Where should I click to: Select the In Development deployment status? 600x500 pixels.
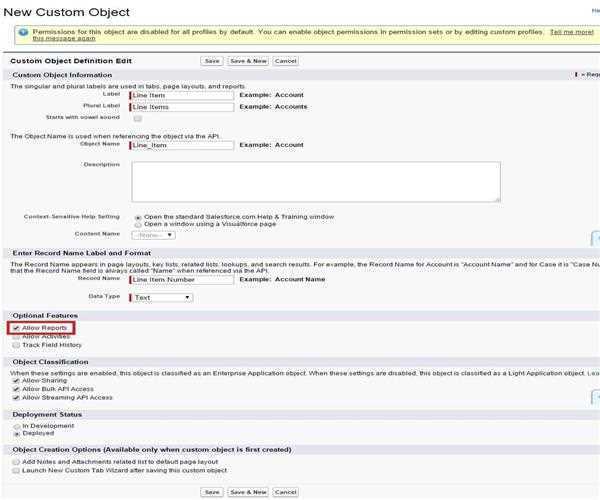[15, 426]
